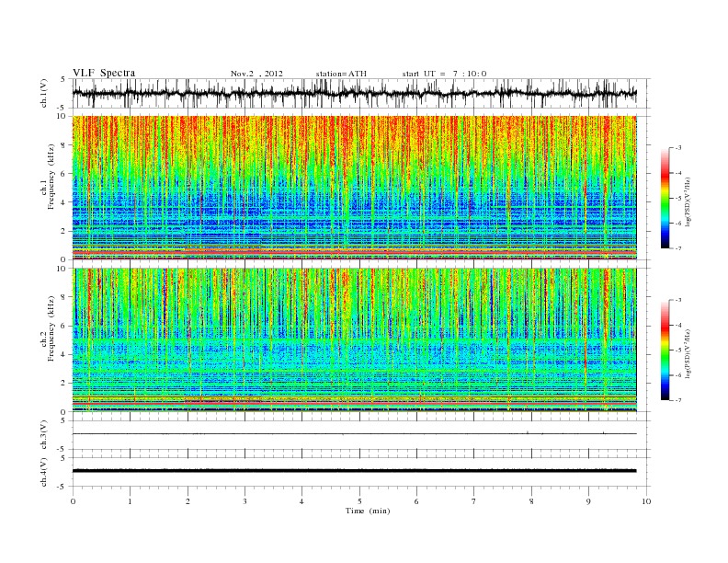Click the lower PSD color scale bar
The image size is (728, 563).
pyautogui.click(x=665, y=350)
